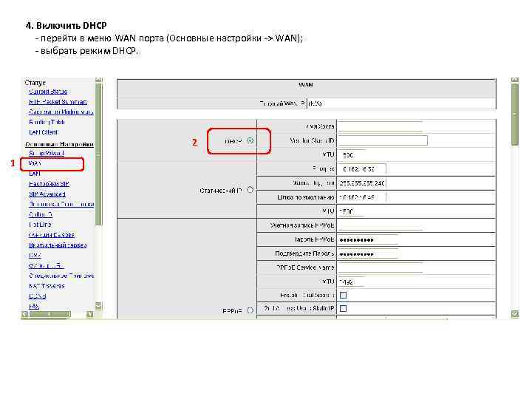
Task: Open the SIP Advanced link
Action: [x=47, y=194]
